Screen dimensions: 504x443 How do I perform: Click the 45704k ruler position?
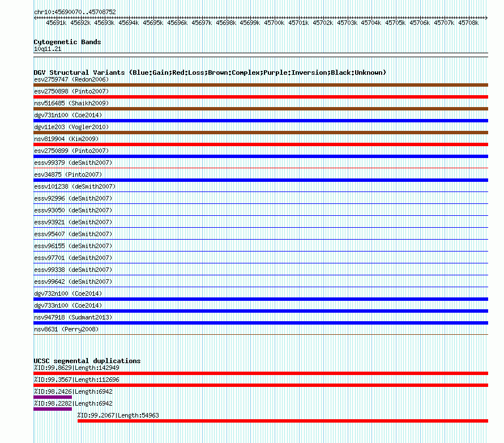click(371, 23)
